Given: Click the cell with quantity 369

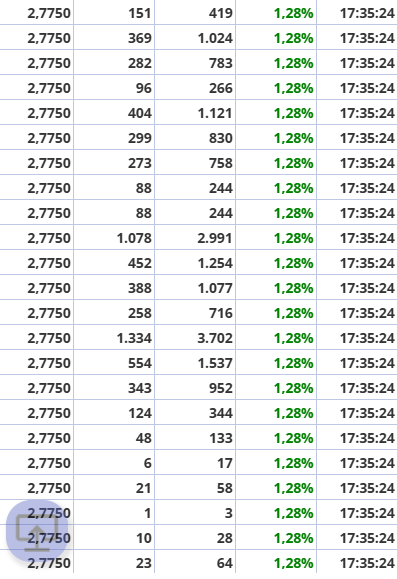Looking at the screenshot, I should click(114, 38).
